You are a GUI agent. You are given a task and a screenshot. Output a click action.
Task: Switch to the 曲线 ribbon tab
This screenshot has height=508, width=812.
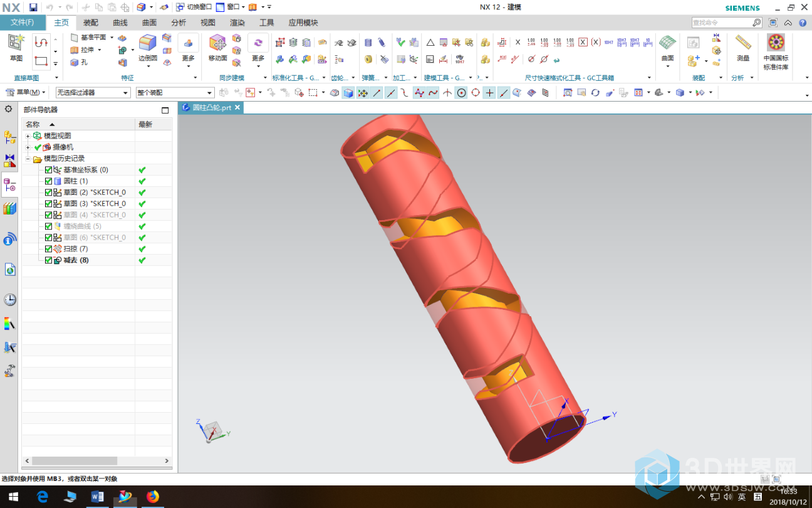[x=120, y=23]
